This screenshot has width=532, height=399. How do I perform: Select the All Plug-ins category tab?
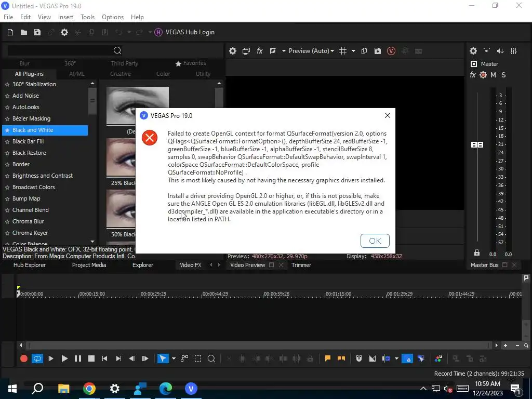pos(29,74)
